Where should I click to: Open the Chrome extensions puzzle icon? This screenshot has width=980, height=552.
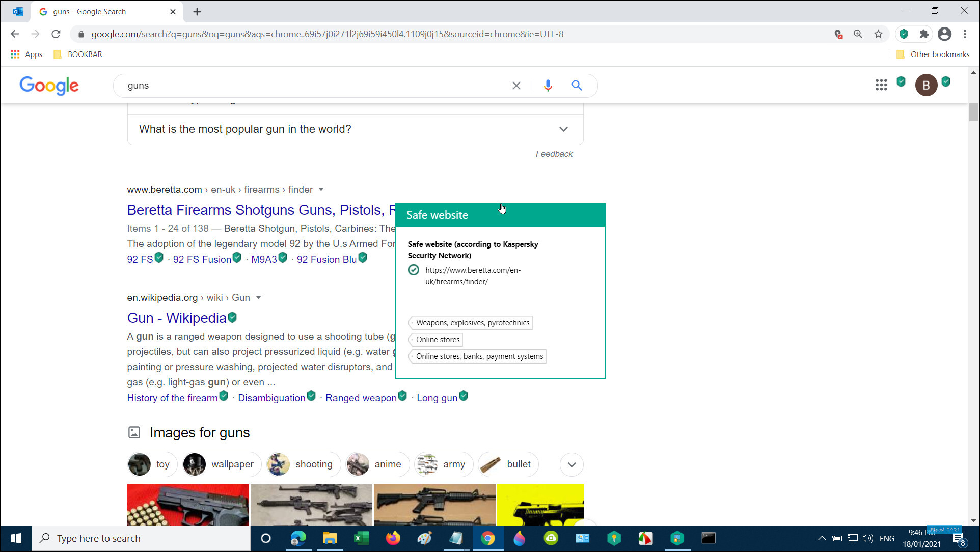(923, 34)
